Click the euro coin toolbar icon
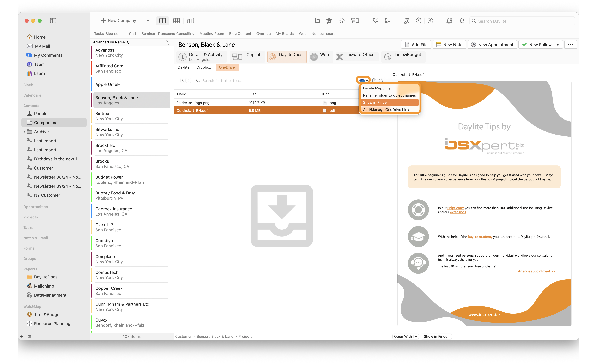This screenshot has width=597, height=364. (x=430, y=21)
